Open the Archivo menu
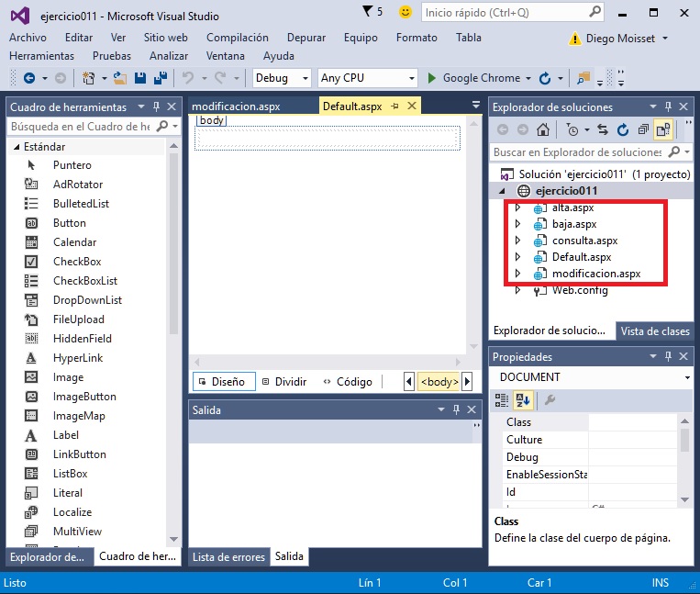700x594 pixels. (x=28, y=38)
